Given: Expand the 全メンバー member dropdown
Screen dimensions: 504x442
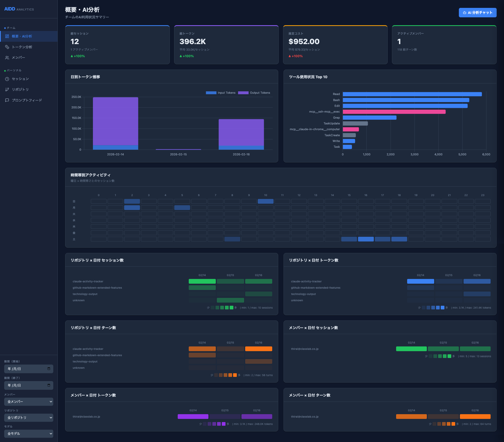Looking at the screenshot, I should pos(29,402).
